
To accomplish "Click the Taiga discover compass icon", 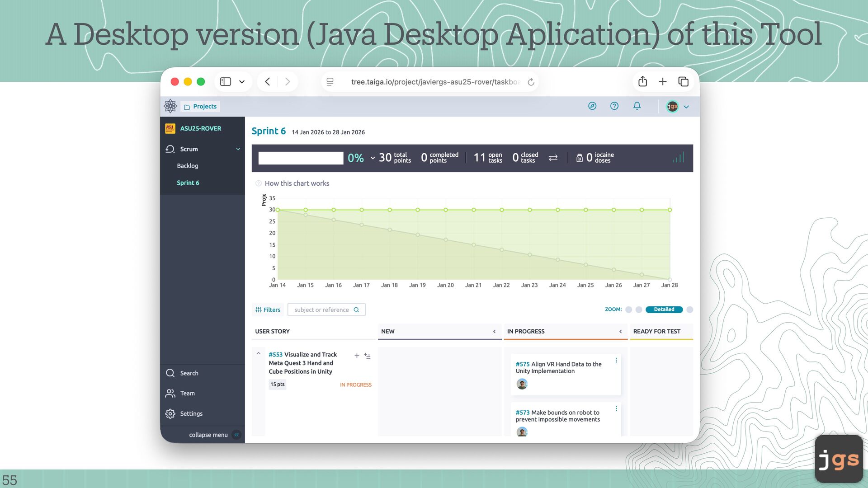I will [592, 106].
